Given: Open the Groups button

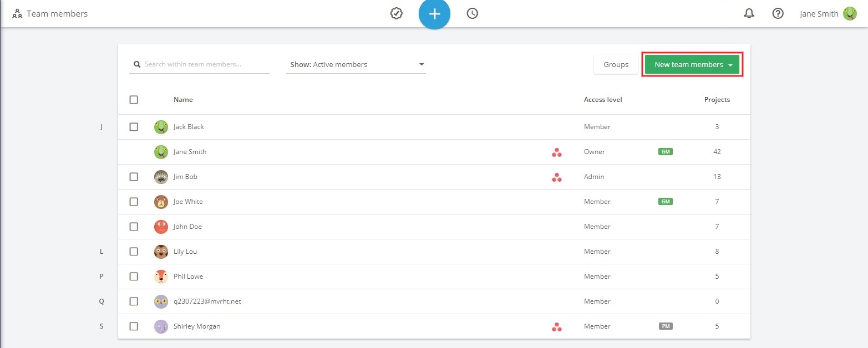Looking at the screenshot, I should click(616, 64).
